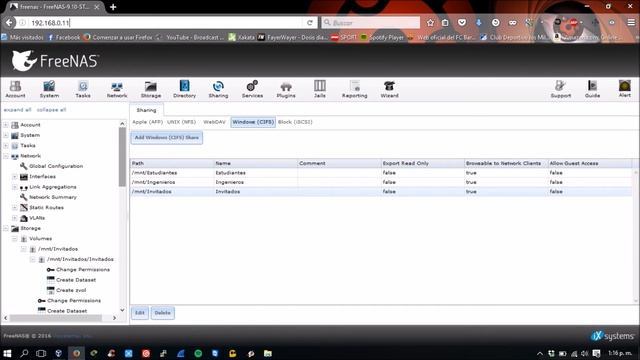Image resolution: width=640 pixels, height=360 pixels.
Task: Select the /mnt/Estudiantes share row
Action: [x=381, y=173]
